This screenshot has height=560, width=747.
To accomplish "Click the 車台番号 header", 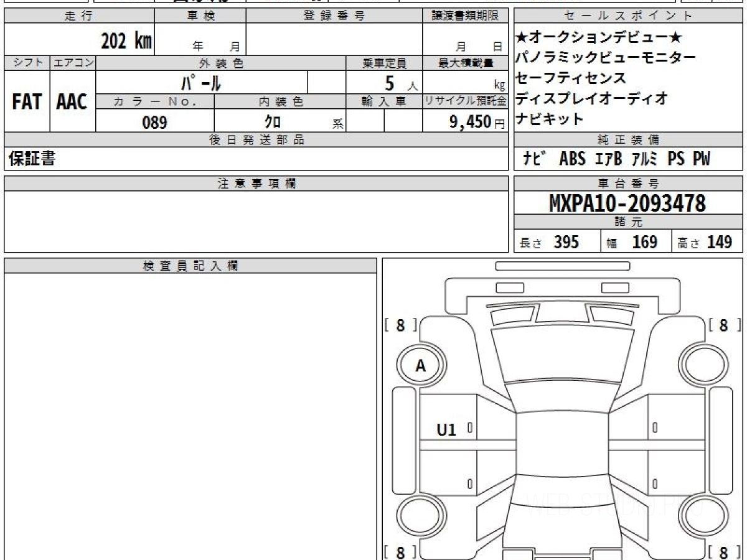I will [x=629, y=184].
